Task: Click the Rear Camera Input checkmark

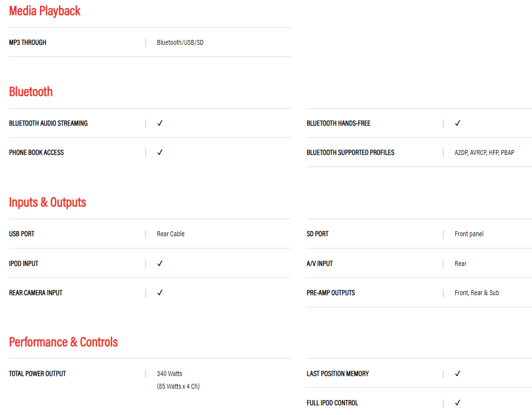Action: point(160,293)
